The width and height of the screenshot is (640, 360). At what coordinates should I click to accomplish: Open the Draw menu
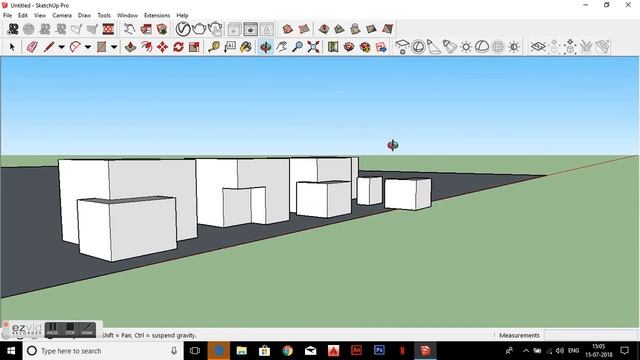point(84,15)
